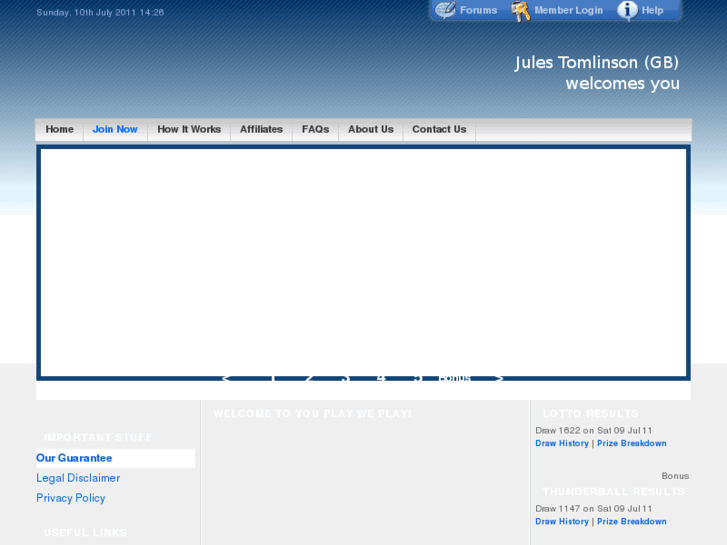727x545 pixels.
Task: Go to the Home menu tab
Action: point(59,129)
